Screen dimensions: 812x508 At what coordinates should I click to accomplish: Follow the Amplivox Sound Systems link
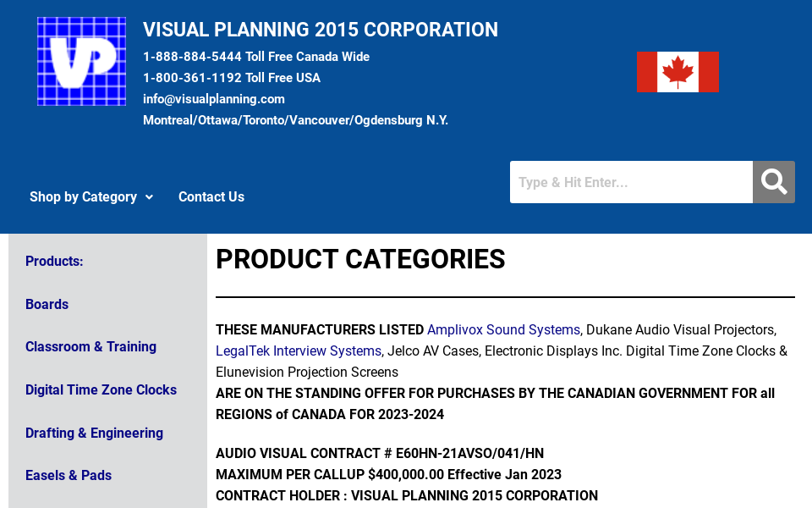pos(503,329)
